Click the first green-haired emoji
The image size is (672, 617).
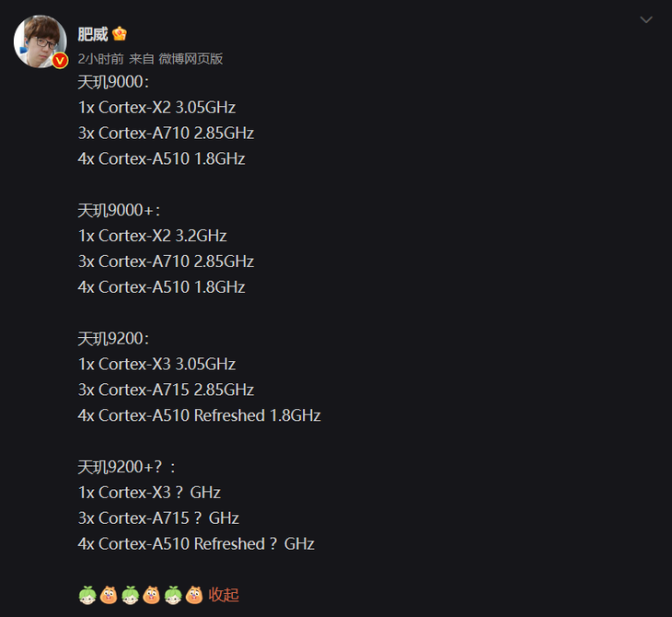coord(87,595)
